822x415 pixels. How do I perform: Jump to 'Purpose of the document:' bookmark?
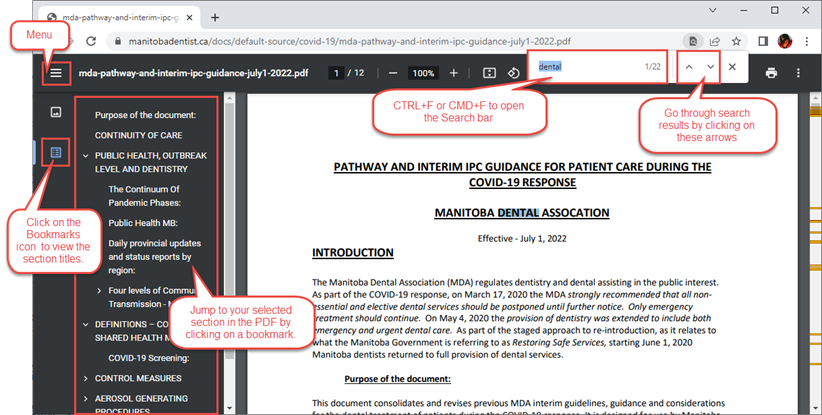point(145,115)
